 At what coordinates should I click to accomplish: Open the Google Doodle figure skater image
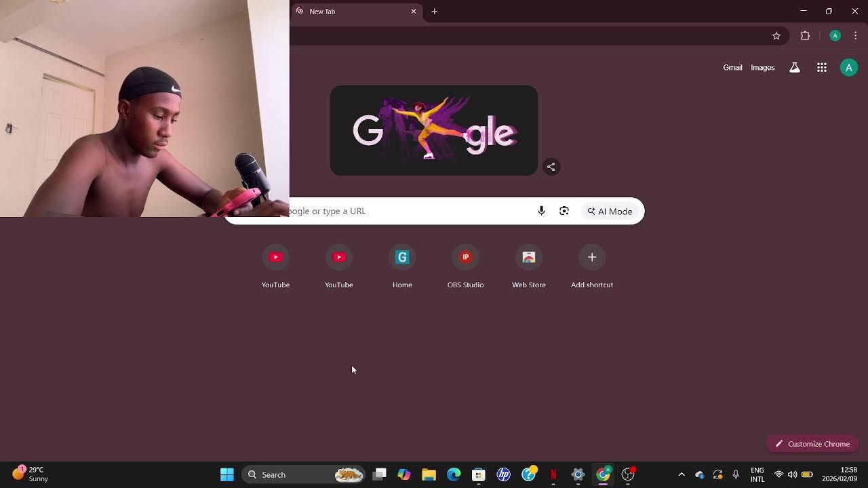pyautogui.click(x=434, y=130)
